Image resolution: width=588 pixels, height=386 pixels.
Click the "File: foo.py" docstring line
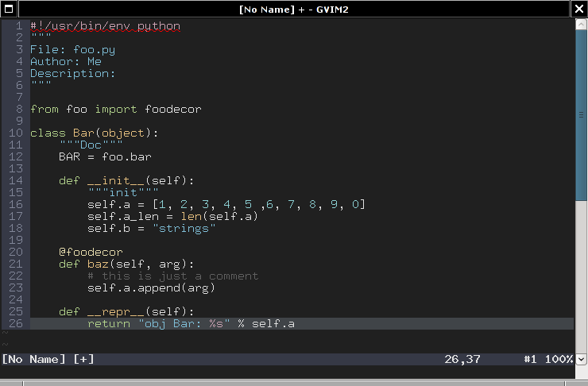(x=73, y=50)
